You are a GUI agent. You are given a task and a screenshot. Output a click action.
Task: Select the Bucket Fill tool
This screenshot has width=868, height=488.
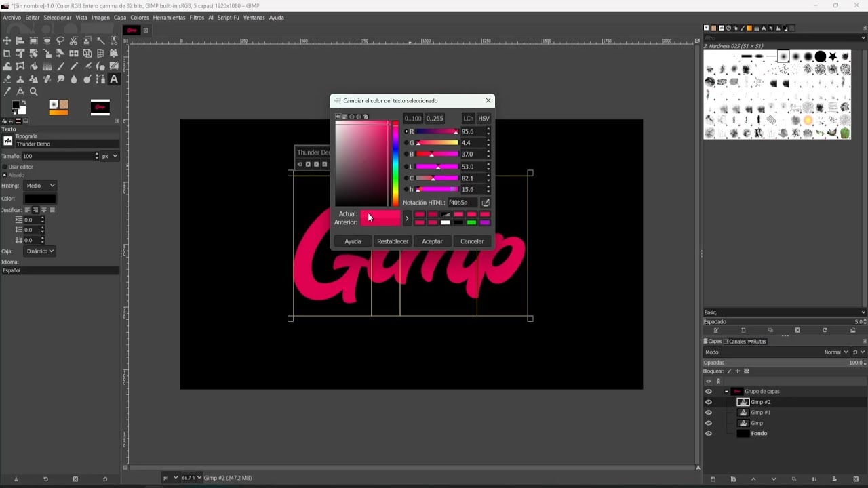tap(33, 66)
